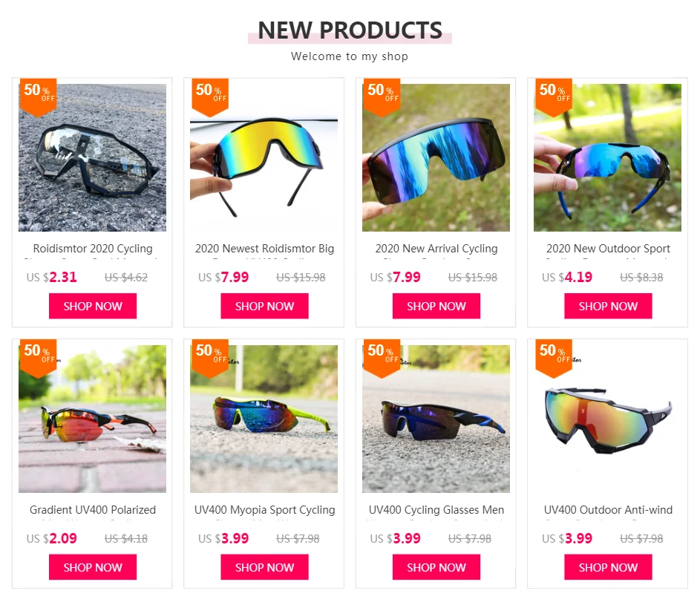This screenshot has width=700, height=605.
Task: Open the UV400 Outdoor Anti-wind glasses image
Action: (x=608, y=419)
